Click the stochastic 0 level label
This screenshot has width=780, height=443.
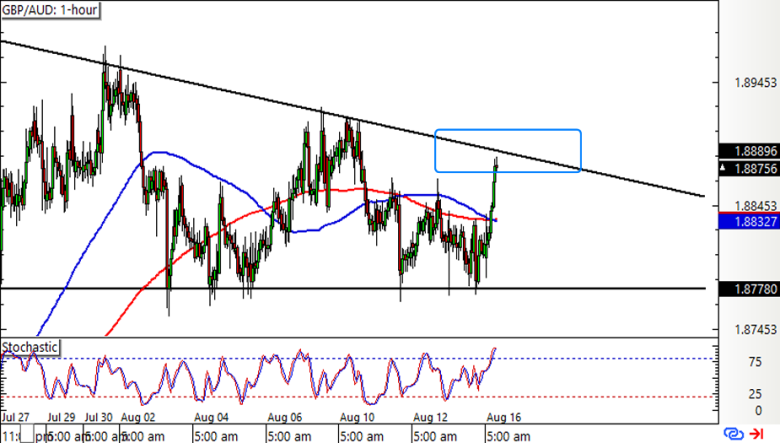tap(758, 411)
